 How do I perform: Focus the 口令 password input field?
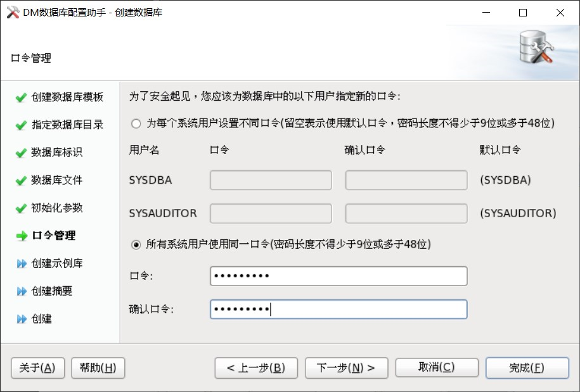[x=338, y=276]
